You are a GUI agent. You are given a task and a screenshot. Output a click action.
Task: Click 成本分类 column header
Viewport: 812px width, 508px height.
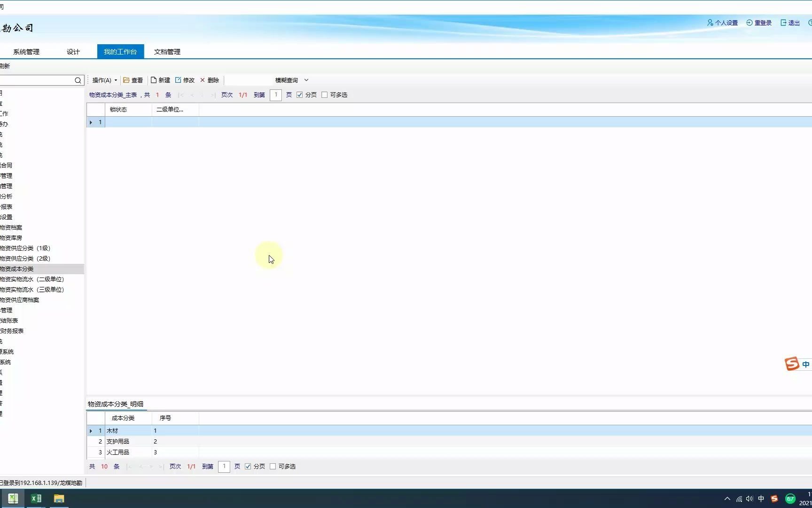(128, 418)
